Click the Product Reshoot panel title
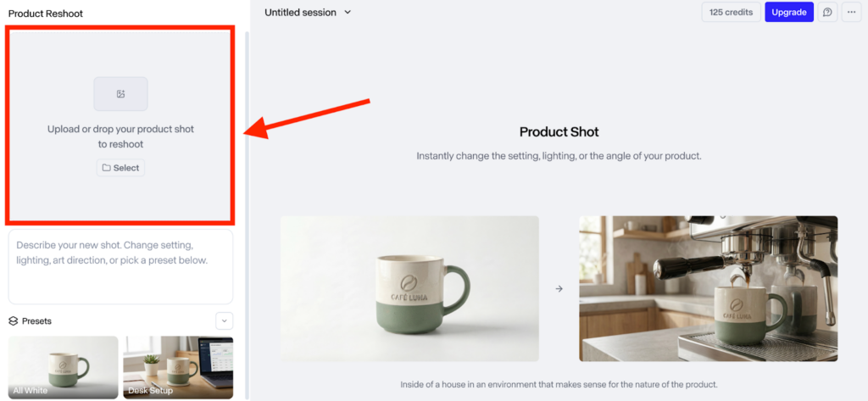This screenshot has width=868, height=401. 46,14
